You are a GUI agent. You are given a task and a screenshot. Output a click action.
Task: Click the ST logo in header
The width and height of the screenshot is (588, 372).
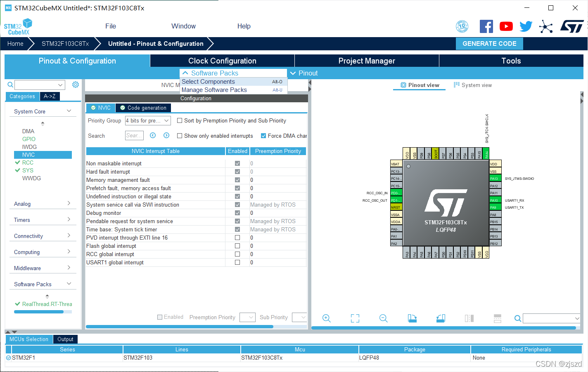(x=572, y=26)
